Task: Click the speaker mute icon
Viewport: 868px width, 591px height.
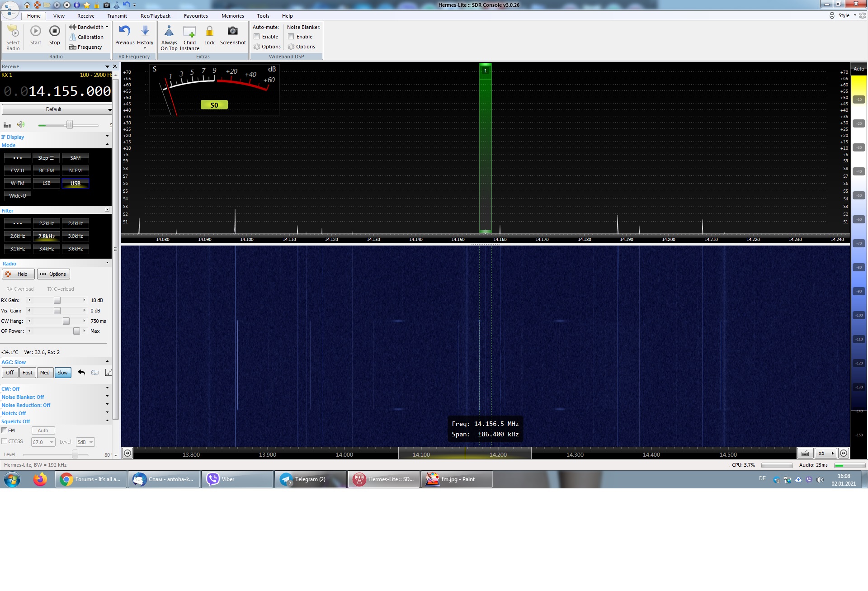Action: click(x=21, y=124)
